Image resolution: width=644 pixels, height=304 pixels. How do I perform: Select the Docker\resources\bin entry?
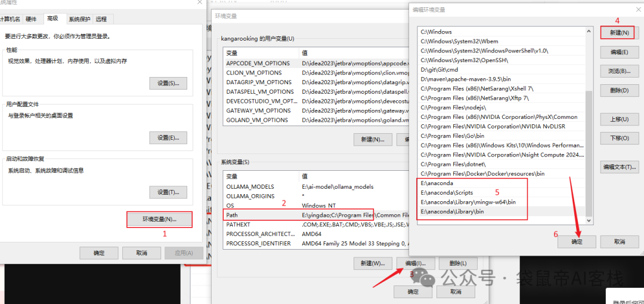pyautogui.click(x=501, y=174)
